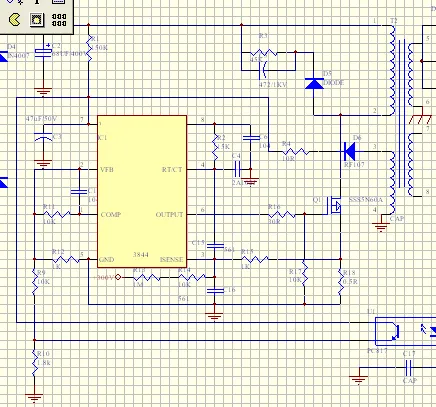The width and height of the screenshot is (436, 407).
Task: Select the C3 47uF capacitor symbol
Action: [x=43, y=137]
